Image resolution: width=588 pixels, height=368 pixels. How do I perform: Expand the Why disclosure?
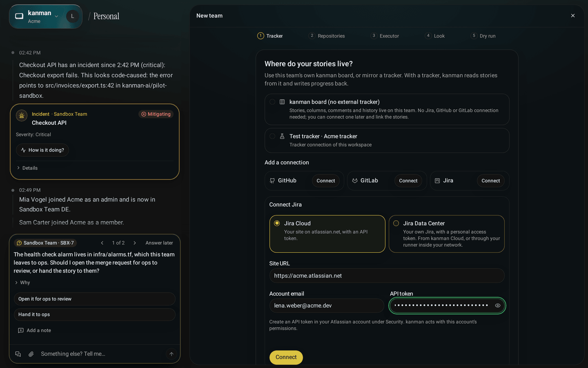(x=22, y=283)
